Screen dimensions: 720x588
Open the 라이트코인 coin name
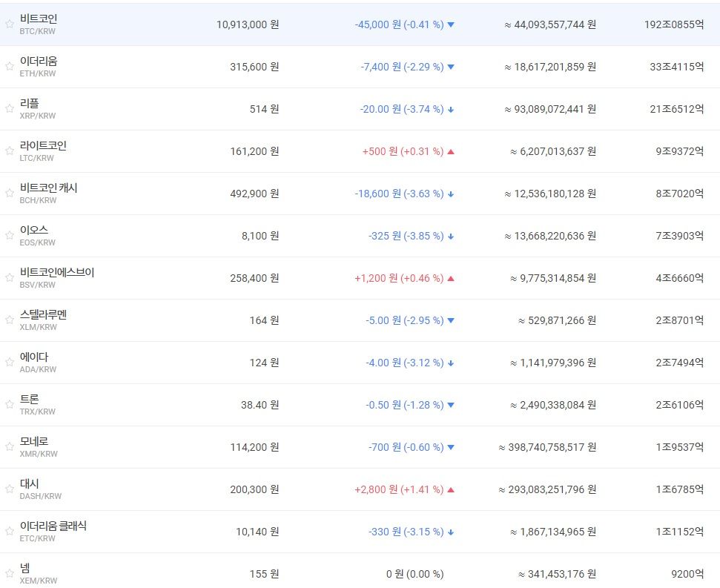click(43, 145)
